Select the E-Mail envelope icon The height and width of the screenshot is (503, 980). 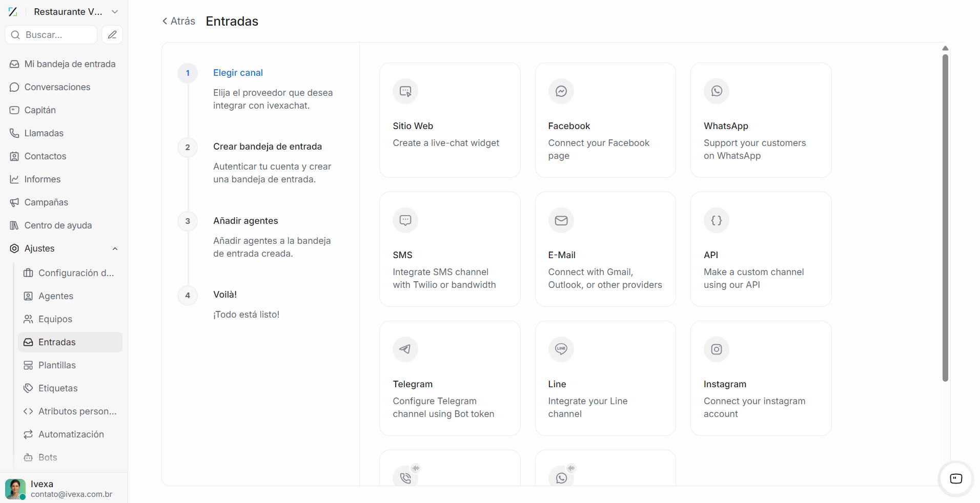click(561, 220)
